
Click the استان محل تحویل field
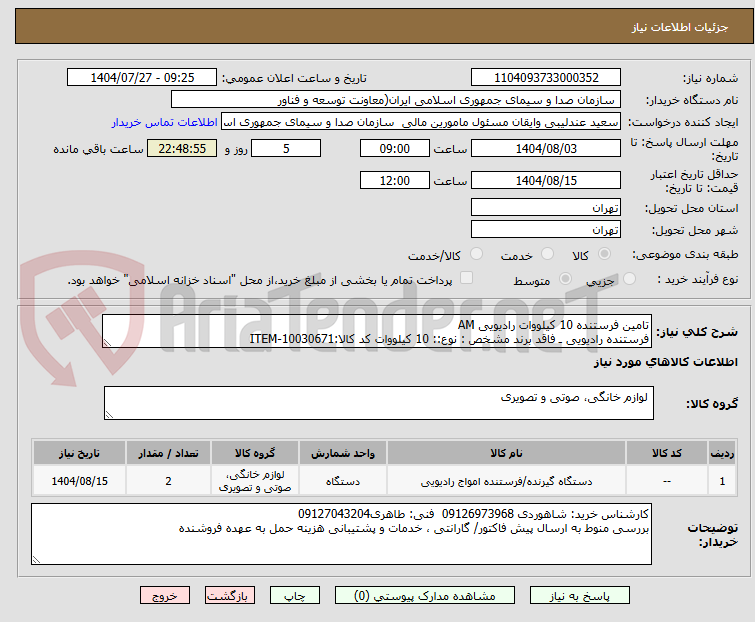click(x=546, y=207)
